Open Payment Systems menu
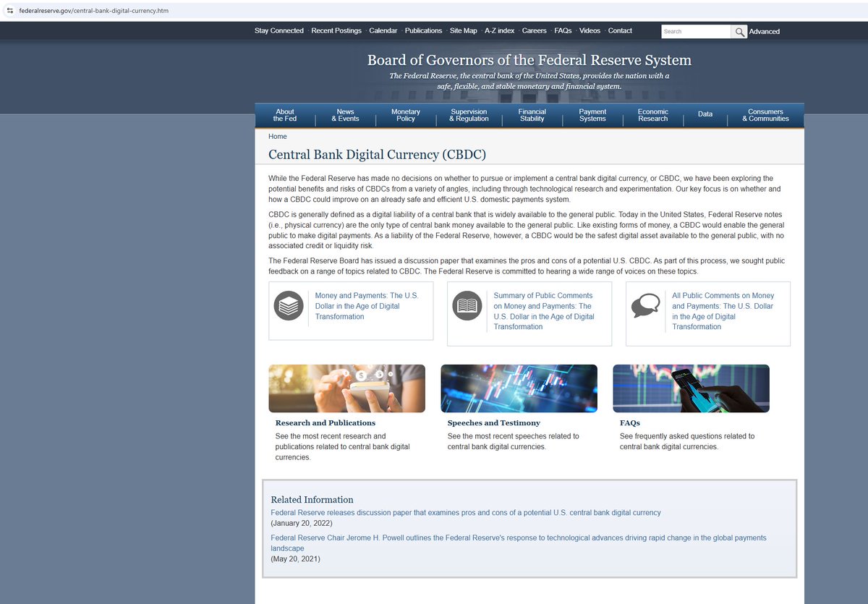868x604 pixels. point(592,115)
